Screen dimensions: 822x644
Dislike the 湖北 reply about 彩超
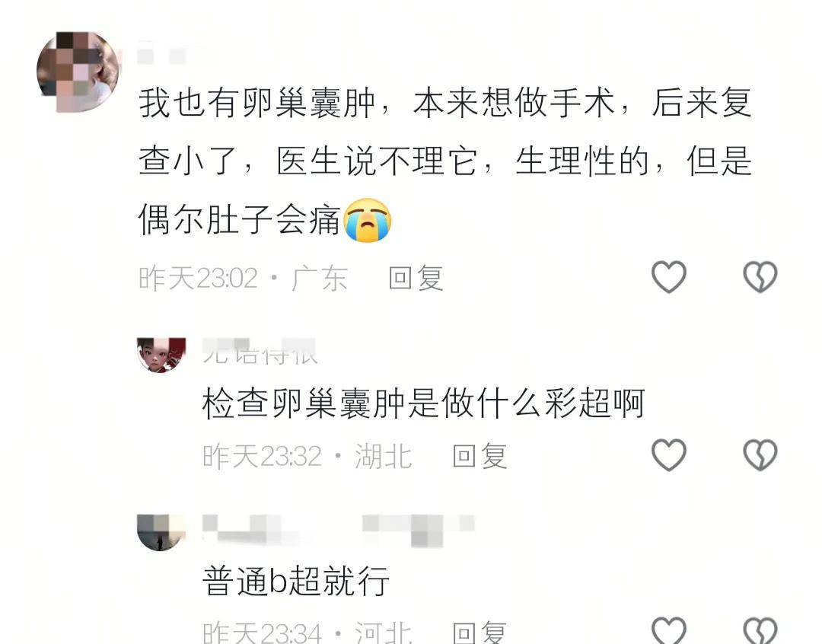click(x=760, y=454)
